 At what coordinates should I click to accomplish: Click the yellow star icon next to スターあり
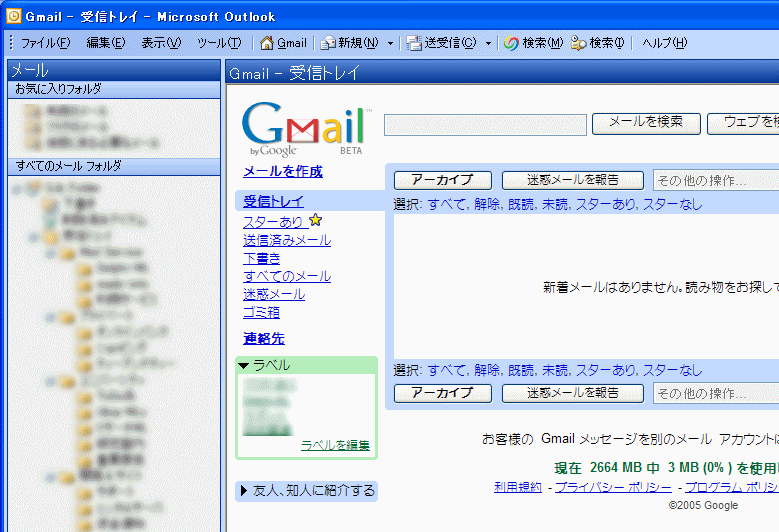tap(315, 220)
